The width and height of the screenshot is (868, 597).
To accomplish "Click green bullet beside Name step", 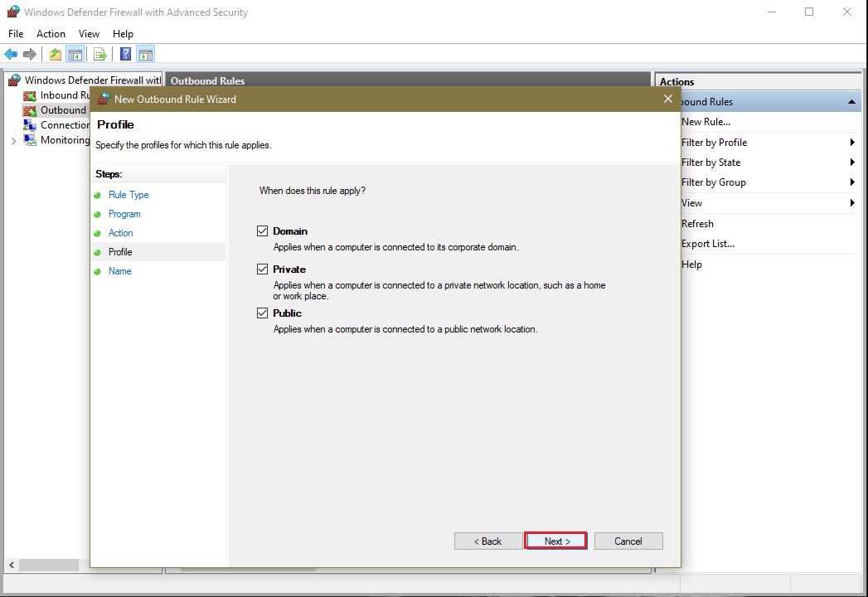I will point(98,271).
